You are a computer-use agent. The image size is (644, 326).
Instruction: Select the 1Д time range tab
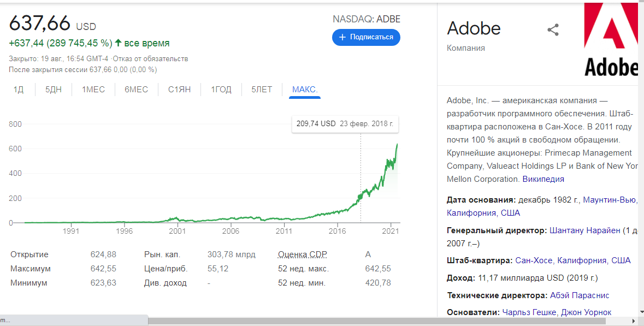tap(19, 90)
